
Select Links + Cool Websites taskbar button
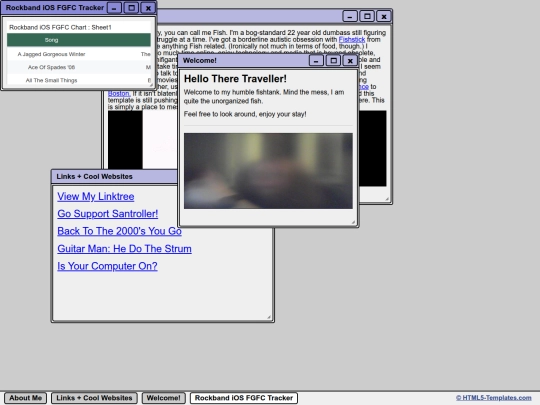(94, 398)
